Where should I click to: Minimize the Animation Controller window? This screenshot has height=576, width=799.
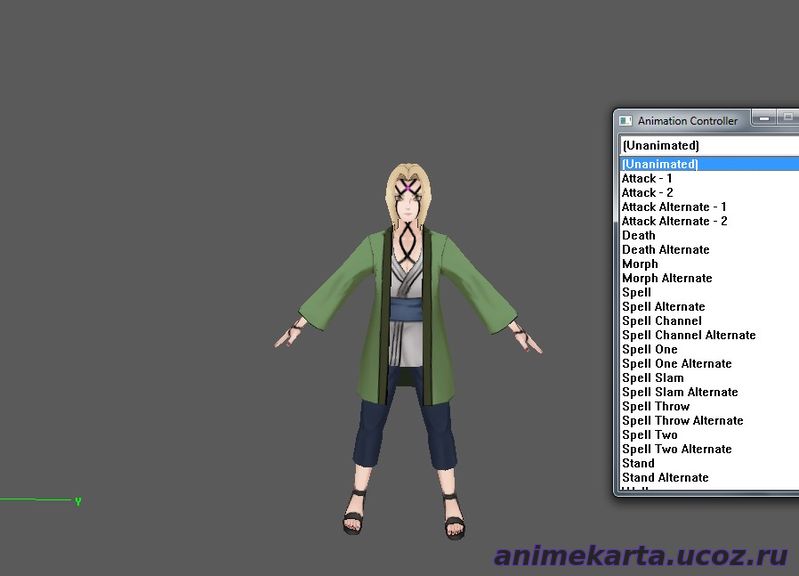coord(764,118)
